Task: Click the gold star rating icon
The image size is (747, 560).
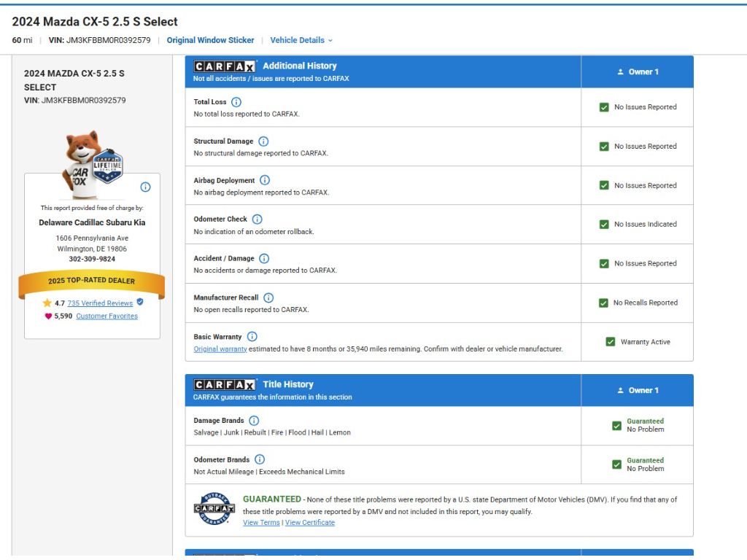Action: tap(47, 303)
